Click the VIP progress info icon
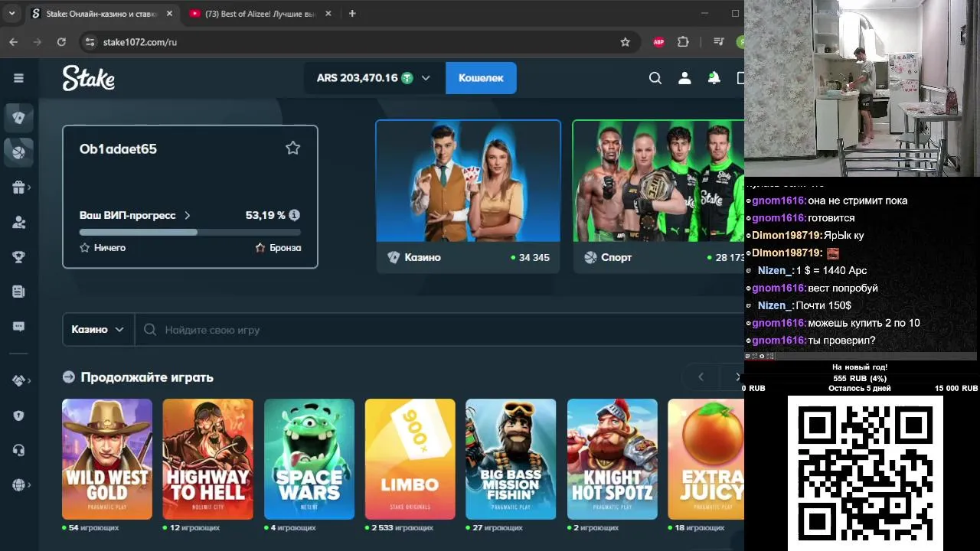Image resolution: width=980 pixels, height=551 pixels. click(x=294, y=215)
